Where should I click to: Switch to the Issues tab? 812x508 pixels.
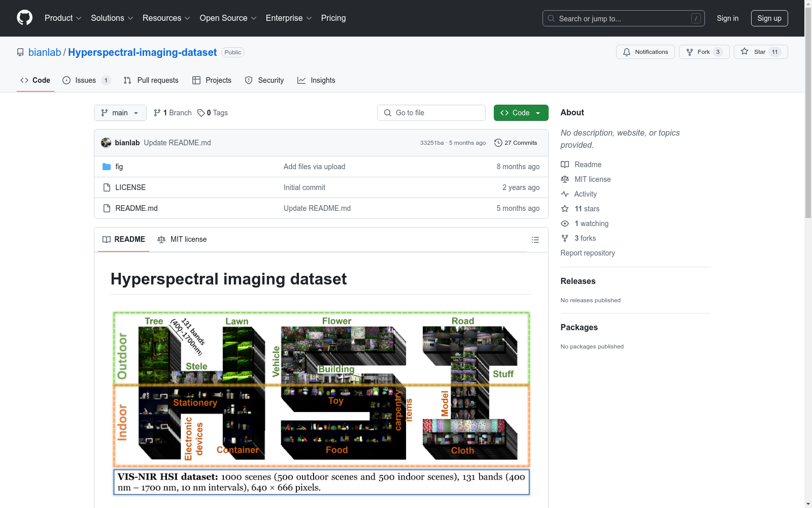[x=85, y=80]
